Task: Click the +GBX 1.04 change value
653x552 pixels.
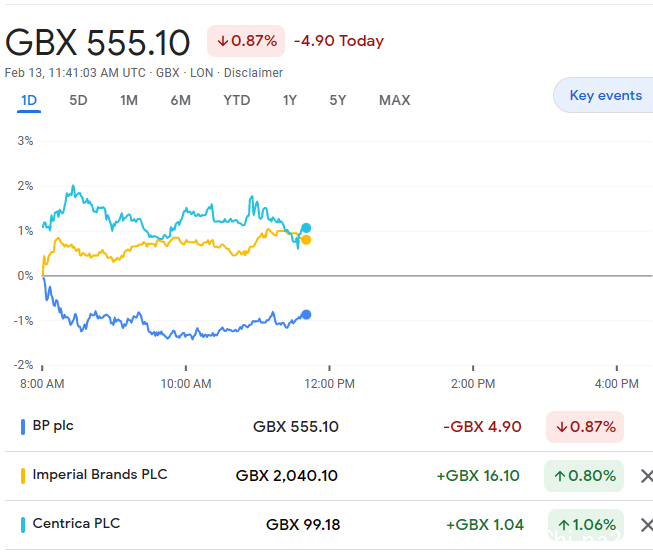Action: point(485,525)
